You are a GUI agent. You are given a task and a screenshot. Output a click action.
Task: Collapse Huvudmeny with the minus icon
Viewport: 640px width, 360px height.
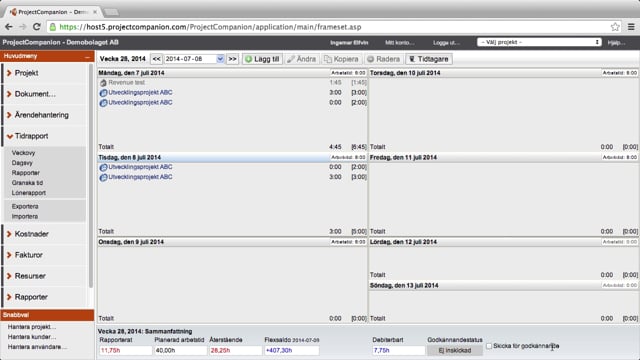[x=87, y=57]
